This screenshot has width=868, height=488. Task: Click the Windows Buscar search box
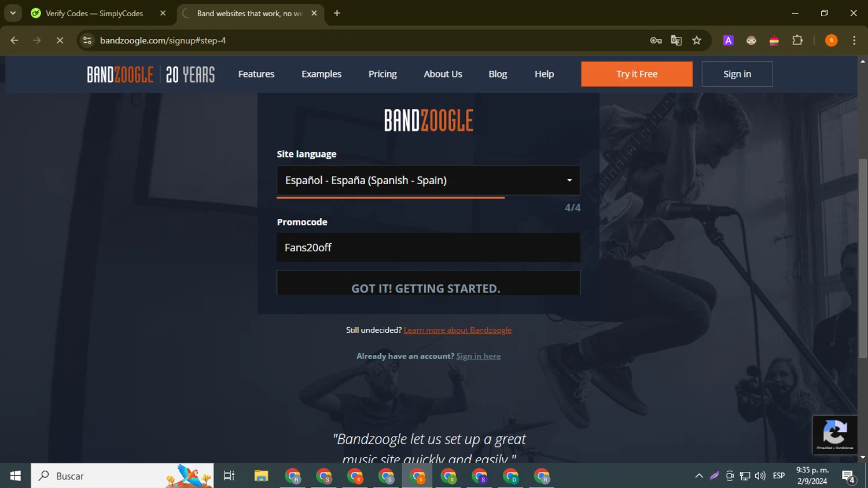122,476
